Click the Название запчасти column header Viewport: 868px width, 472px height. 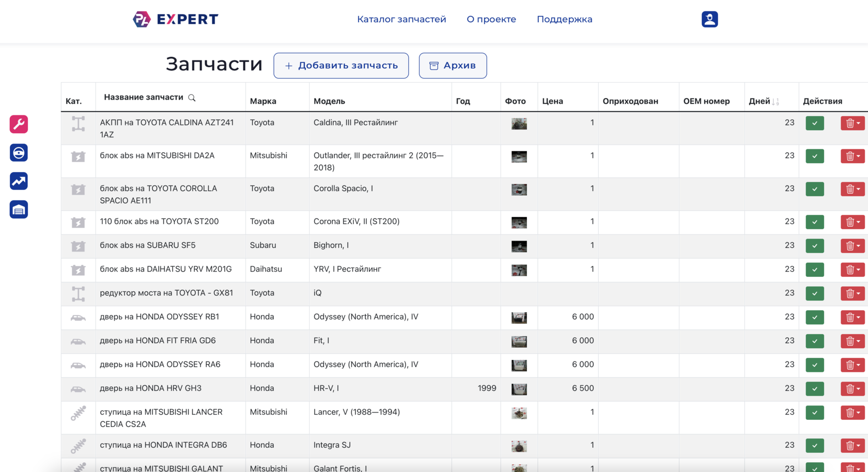144,97
